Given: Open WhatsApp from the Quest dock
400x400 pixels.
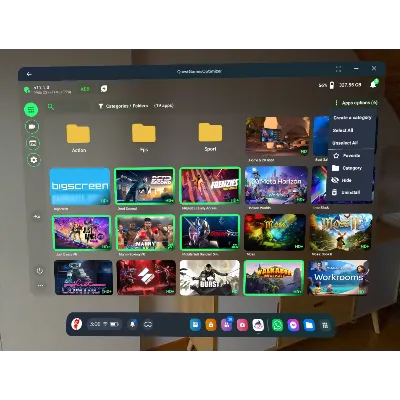Looking at the screenshot, I should (x=277, y=325).
